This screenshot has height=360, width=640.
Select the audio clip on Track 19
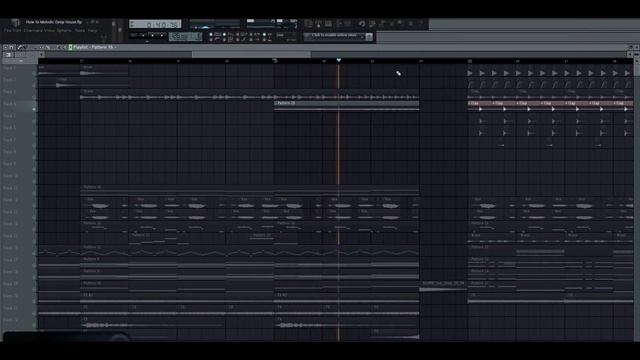(443, 286)
